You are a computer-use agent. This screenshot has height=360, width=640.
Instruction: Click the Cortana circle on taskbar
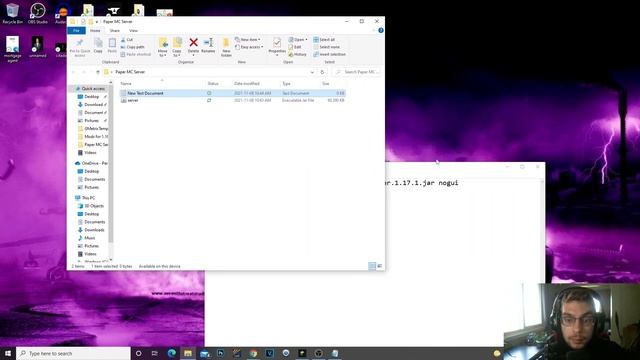coord(138,353)
